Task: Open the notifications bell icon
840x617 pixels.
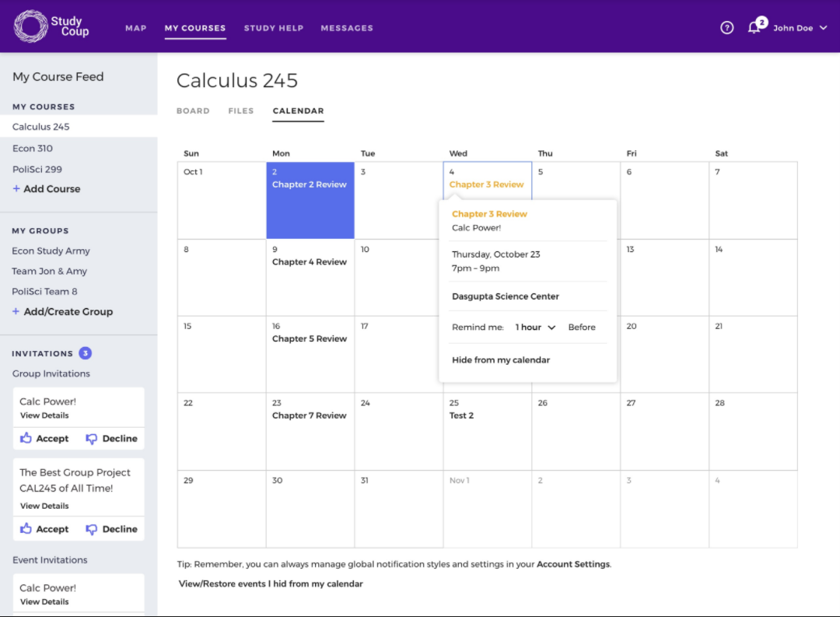Action: [x=754, y=28]
